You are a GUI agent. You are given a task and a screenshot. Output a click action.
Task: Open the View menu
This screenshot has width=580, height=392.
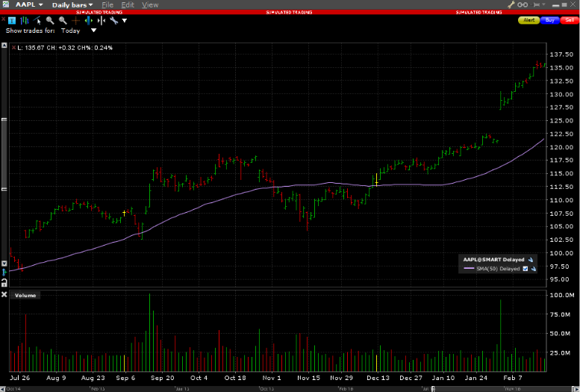click(x=150, y=4)
